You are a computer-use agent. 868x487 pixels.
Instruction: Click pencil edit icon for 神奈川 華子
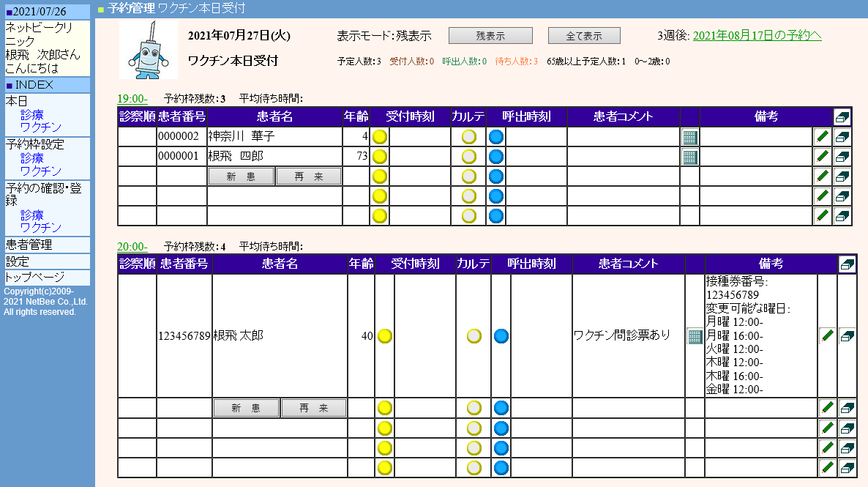pyautogui.click(x=823, y=137)
